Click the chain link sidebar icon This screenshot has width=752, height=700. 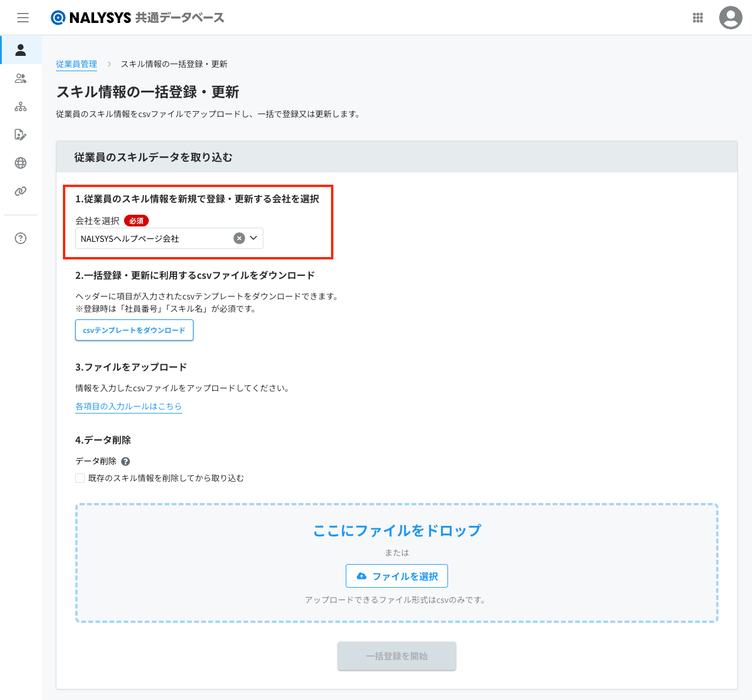(x=21, y=191)
